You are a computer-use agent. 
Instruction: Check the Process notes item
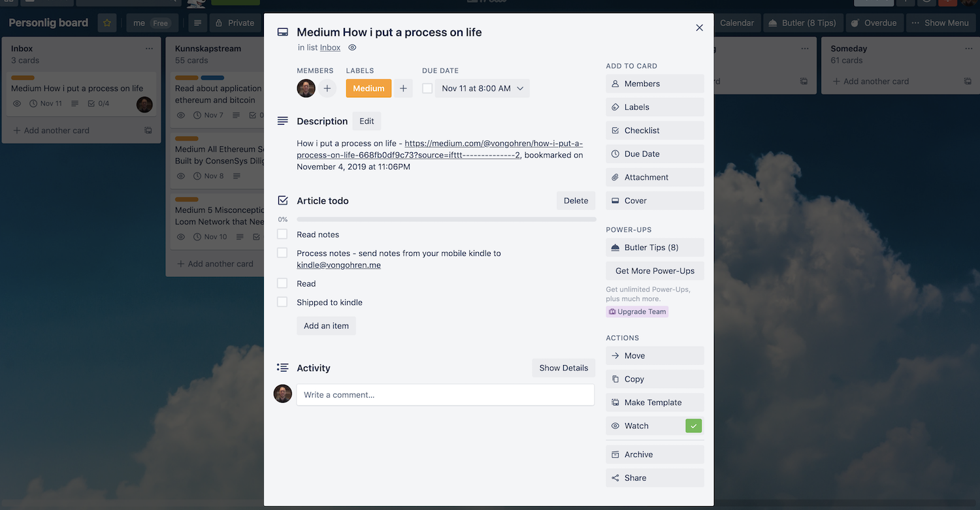pyautogui.click(x=282, y=253)
